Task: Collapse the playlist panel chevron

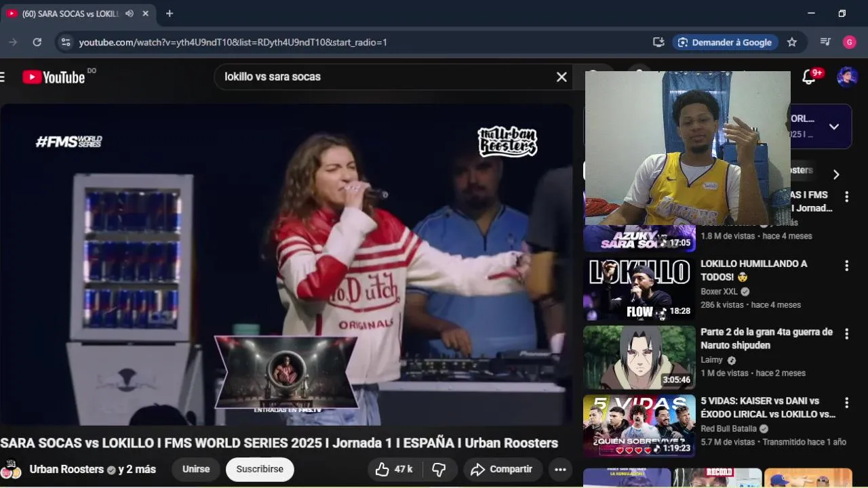Action: tap(834, 126)
